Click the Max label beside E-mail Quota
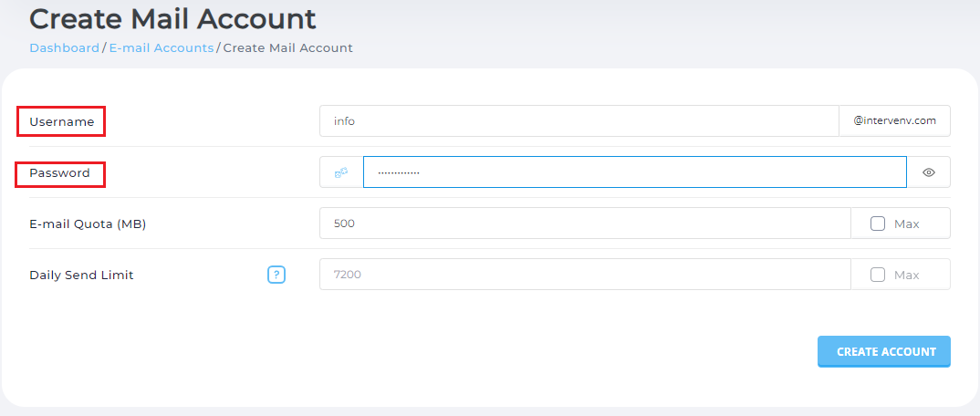 (906, 224)
